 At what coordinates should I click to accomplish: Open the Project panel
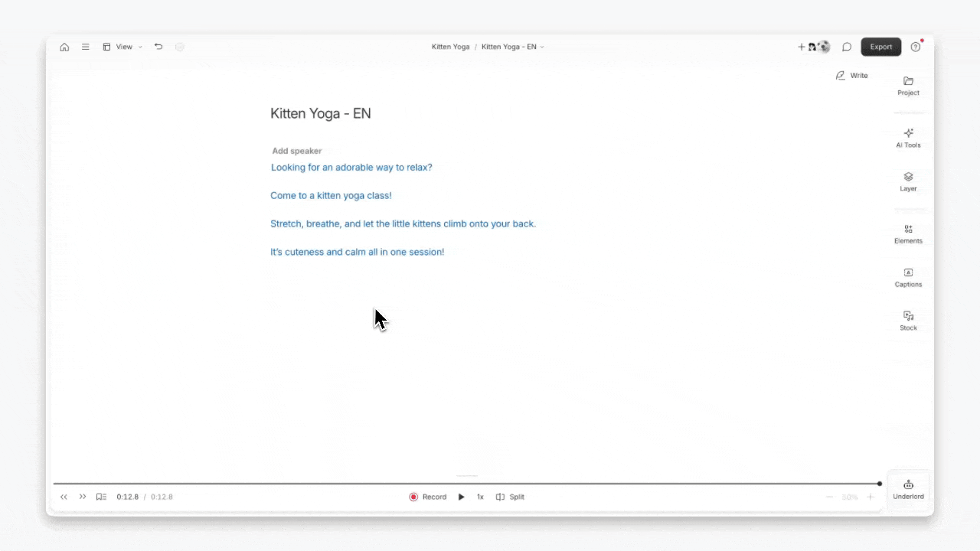pos(908,86)
